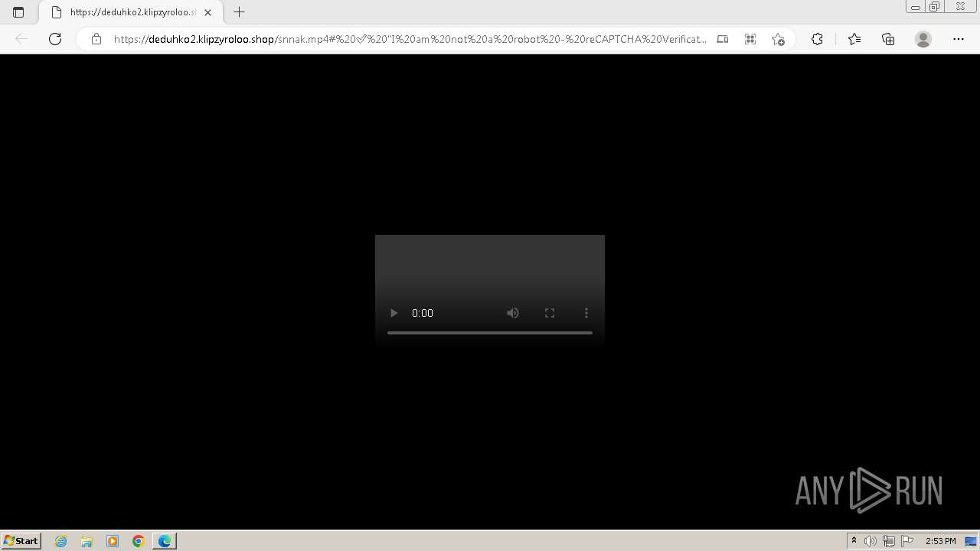Add this page to favorites
980x551 pixels.
pyautogui.click(x=778, y=39)
